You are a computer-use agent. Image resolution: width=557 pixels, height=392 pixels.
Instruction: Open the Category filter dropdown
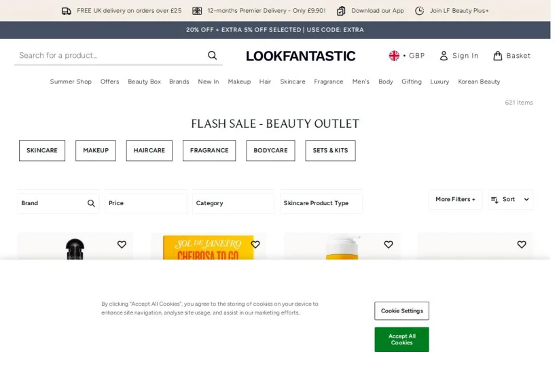[233, 203]
